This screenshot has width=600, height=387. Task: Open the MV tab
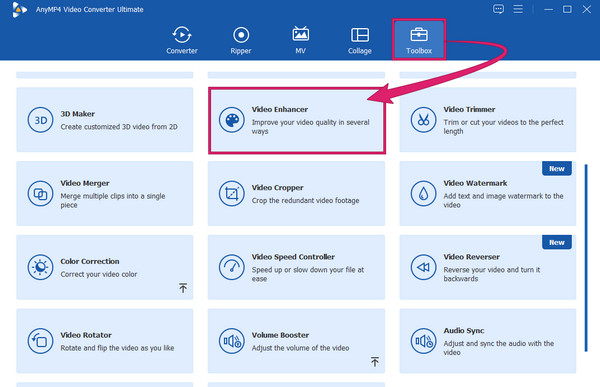[x=300, y=40]
